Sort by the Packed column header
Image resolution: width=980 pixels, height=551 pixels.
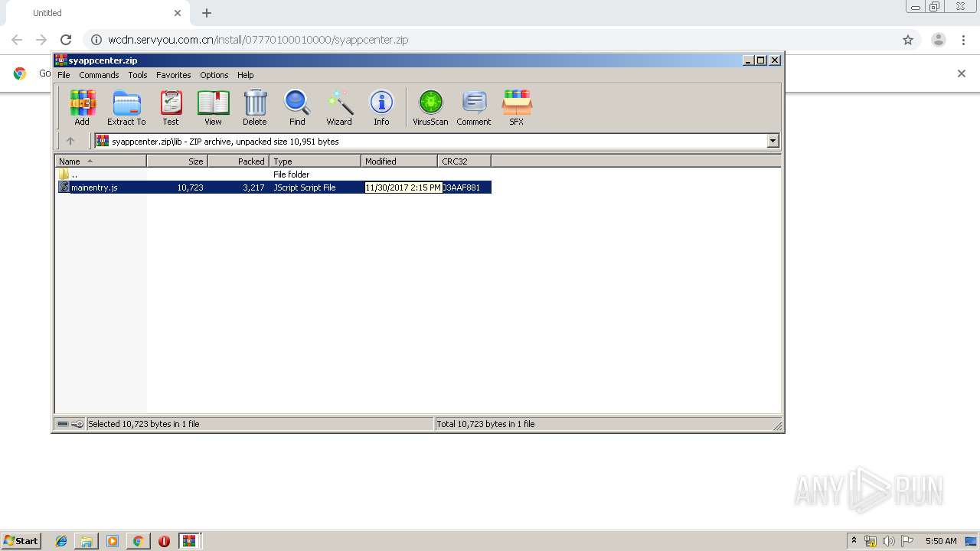click(x=238, y=161)
